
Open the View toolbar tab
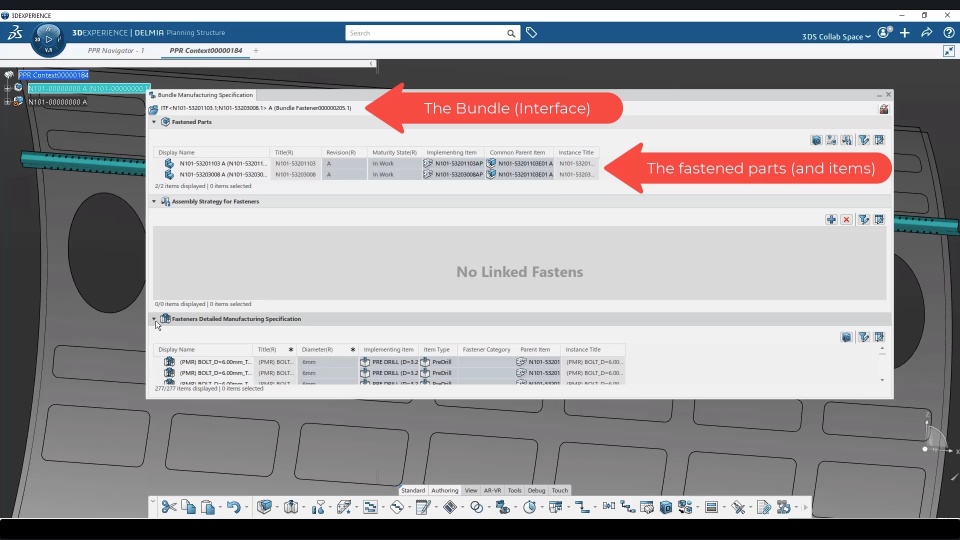[x=471, y=490]
